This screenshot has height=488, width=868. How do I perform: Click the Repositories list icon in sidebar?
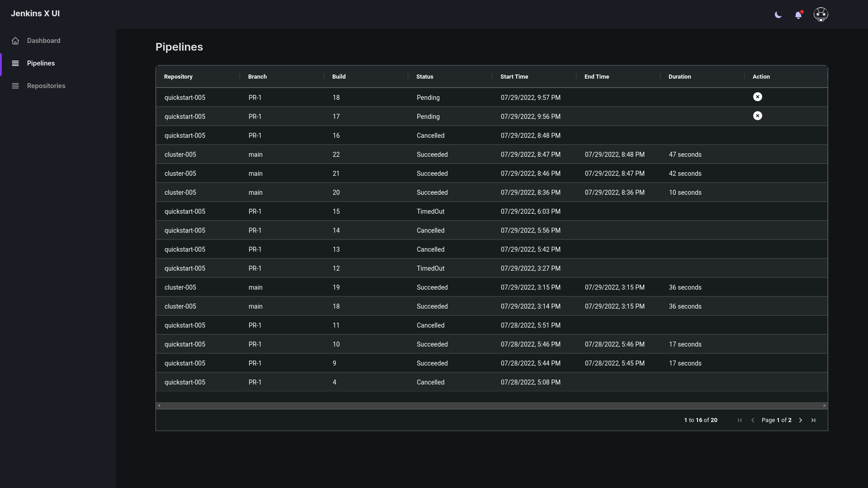[15, 86]
